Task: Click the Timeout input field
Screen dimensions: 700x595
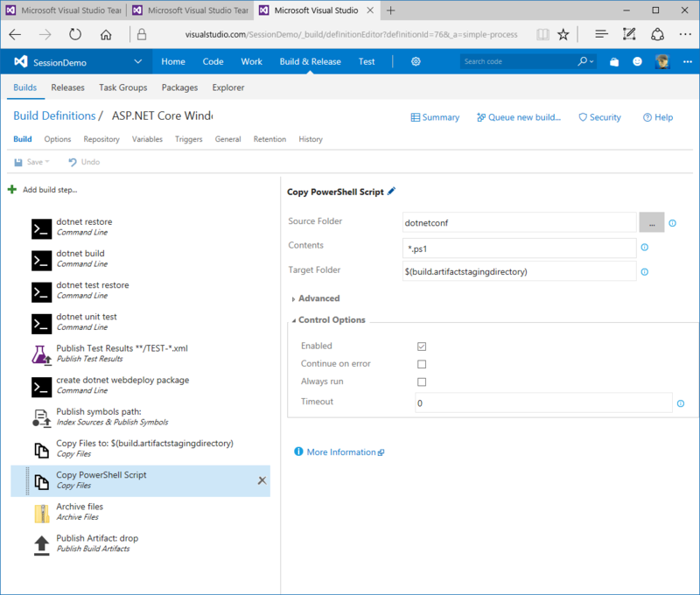Action: click(x=543, y=402)
